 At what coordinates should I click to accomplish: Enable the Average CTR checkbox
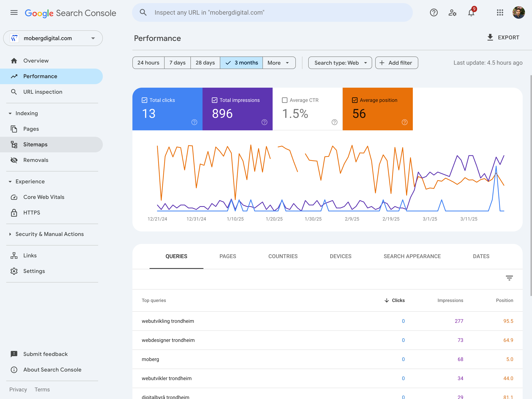[284, 100]
